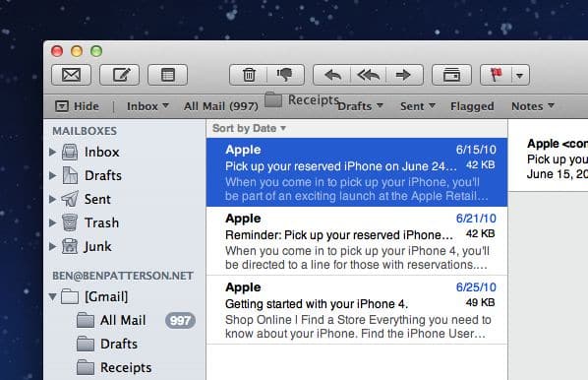Select the Sent mailbox
This screenshot has width=588, height=380.
pos(125,199)
